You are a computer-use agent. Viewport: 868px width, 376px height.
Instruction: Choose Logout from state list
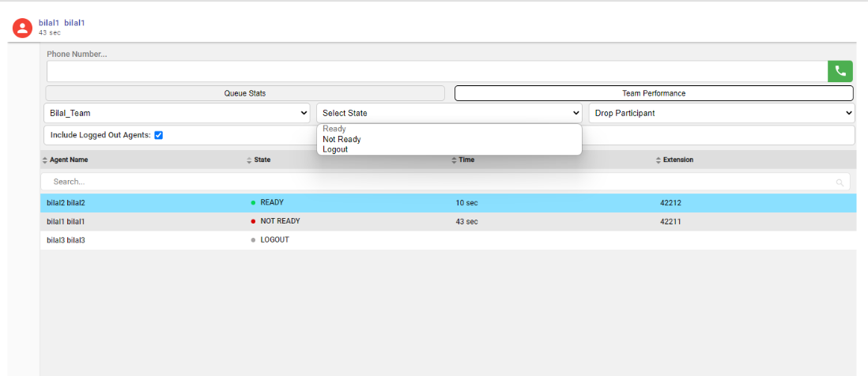(x=335, y=149)
